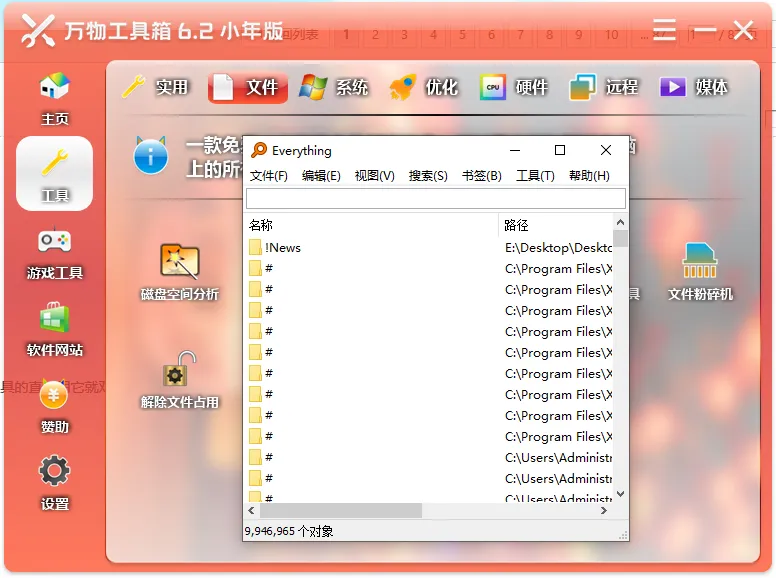Open Everything 书签(B) menu
The width and height of the screenshot is (776, 578).
pos(482,176)
